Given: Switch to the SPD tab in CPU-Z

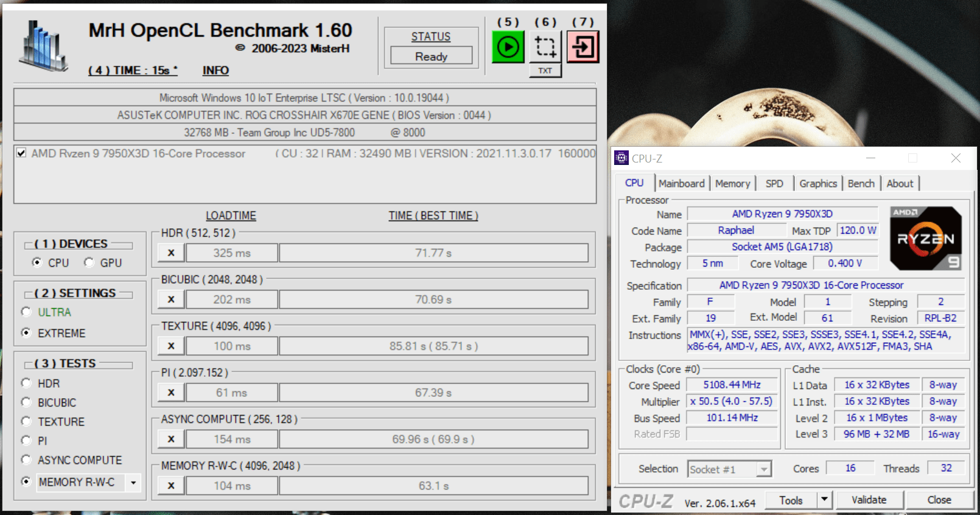Looking at the screenshot, I should (x=774, y=183).
